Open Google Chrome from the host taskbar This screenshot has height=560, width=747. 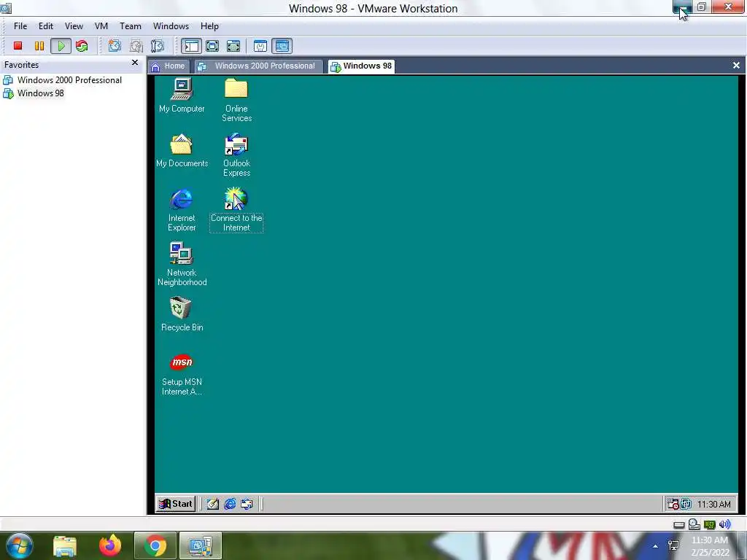click(155, 545)
